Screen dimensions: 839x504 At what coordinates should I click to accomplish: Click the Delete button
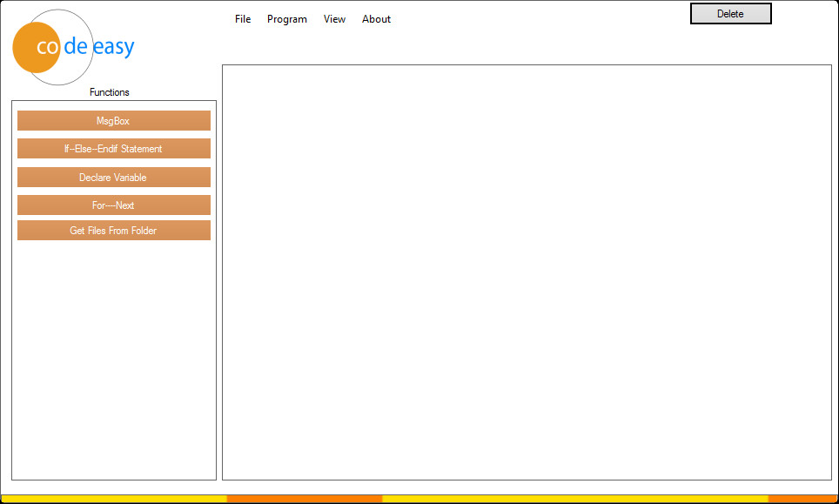[730, 14]
